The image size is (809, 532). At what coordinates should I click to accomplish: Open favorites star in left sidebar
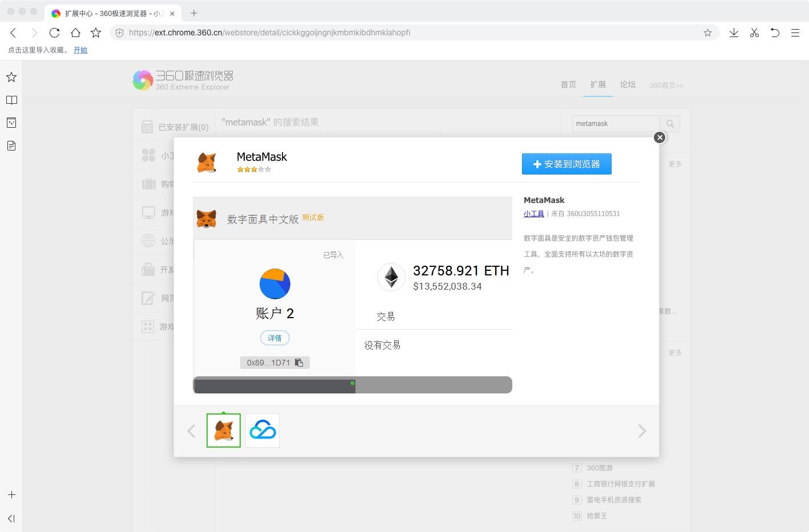11,77
